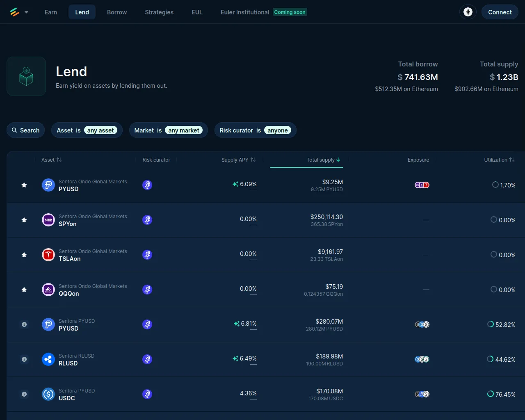Click the sparkle icon beside 6.09% APY
The image size is (525, 420).
click(x=235, y=184)
